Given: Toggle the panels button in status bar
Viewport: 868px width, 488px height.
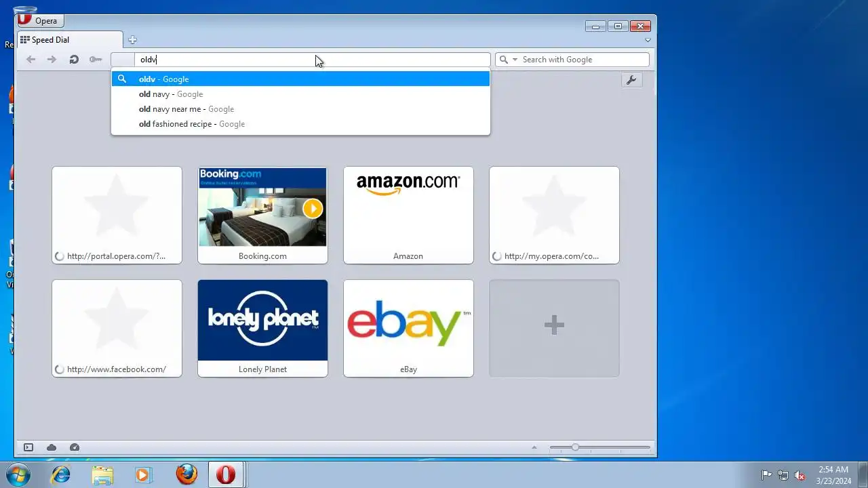Looking at the screenshot, I should [28, 447].
